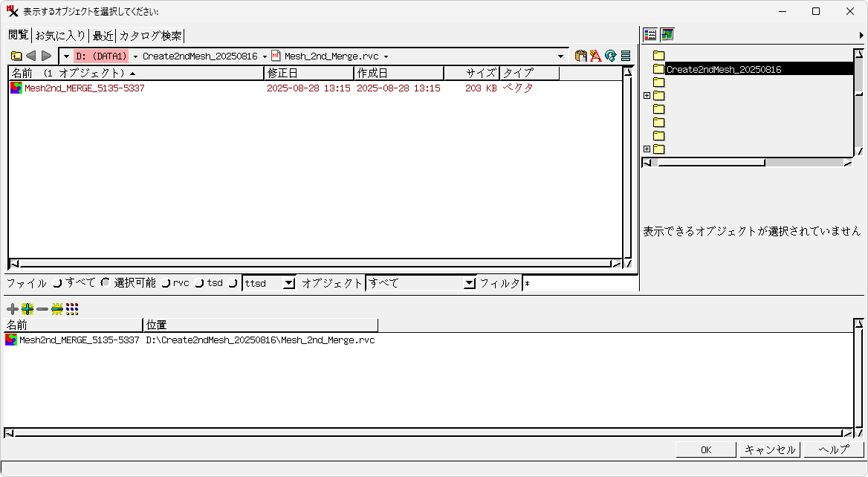Click the remove selected object minus icon
This screenshot has width=868, height=477.
(42, 309)
